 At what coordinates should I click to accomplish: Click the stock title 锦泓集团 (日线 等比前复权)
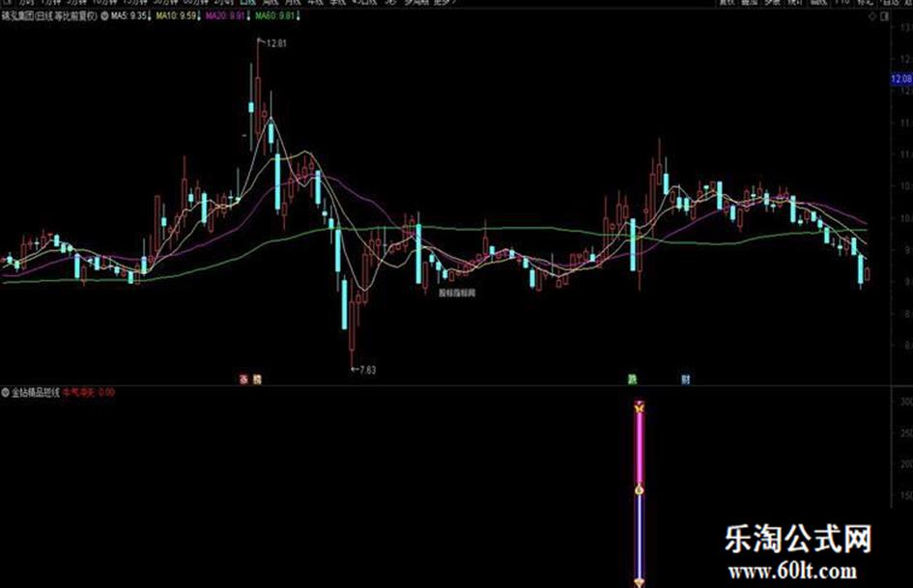pos(50,16)
